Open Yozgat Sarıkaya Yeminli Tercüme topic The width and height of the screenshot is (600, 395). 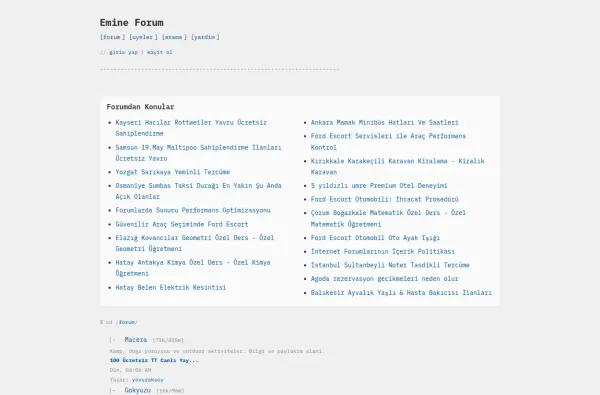[x=173, y=172]
